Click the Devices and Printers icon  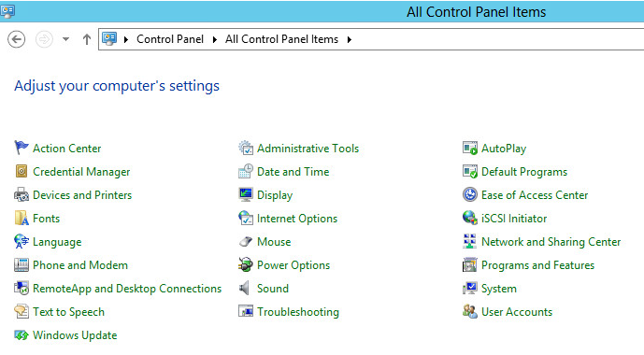click(21, 194)
